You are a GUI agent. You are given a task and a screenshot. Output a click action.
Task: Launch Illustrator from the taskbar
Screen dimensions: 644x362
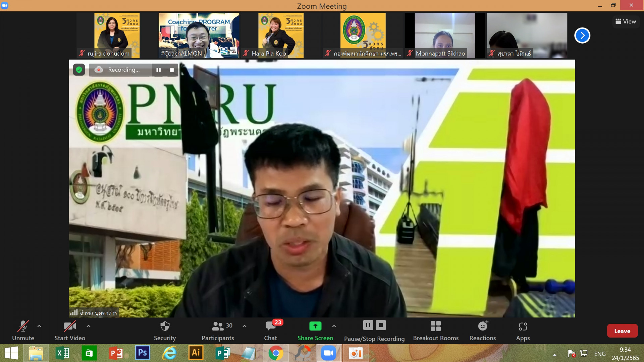point(196,353)
